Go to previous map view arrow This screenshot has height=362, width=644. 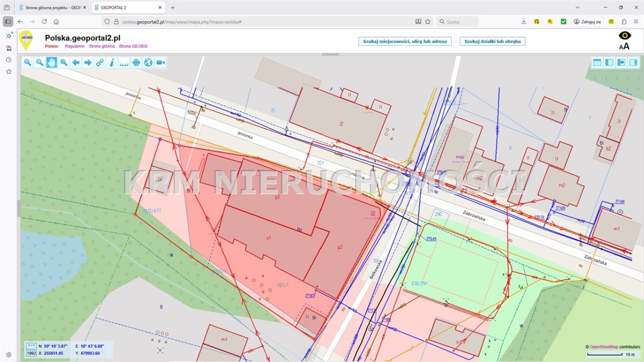click(76, 62)
